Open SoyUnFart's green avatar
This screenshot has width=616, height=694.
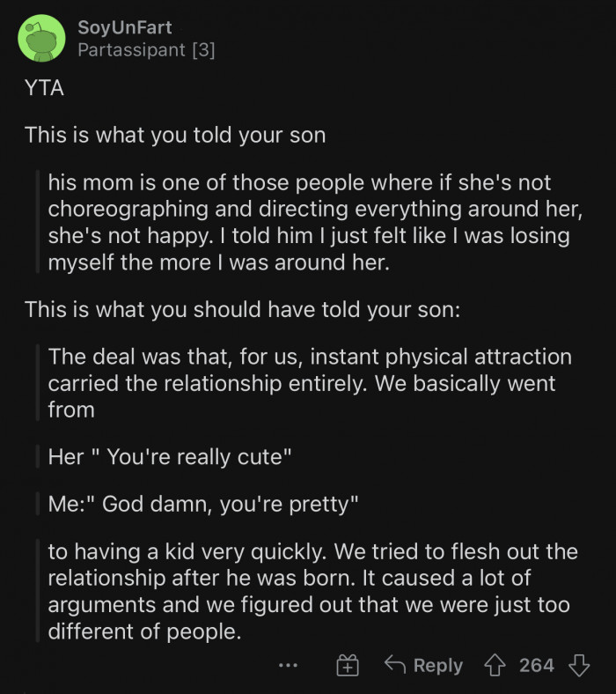point(41,39)
